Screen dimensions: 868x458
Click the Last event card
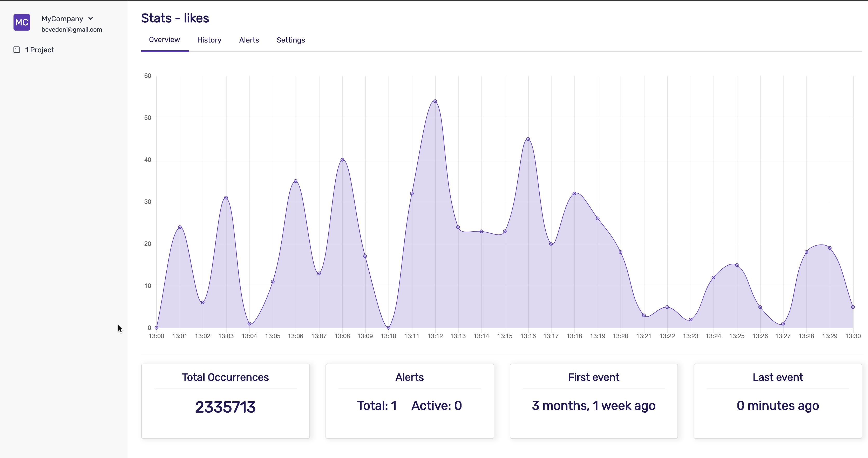pyautogui.click(x=777, y=401)
